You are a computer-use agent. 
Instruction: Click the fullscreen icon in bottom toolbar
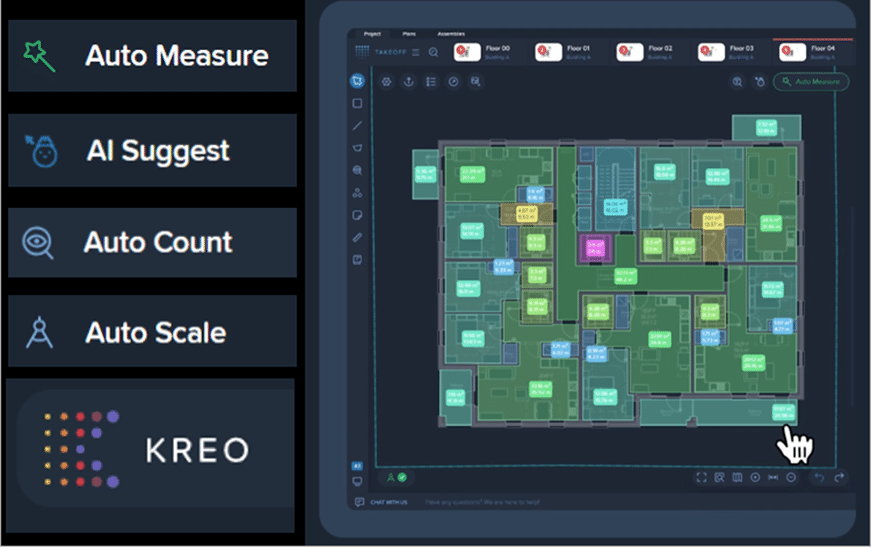pyautogui.click(x=701, y=478)
